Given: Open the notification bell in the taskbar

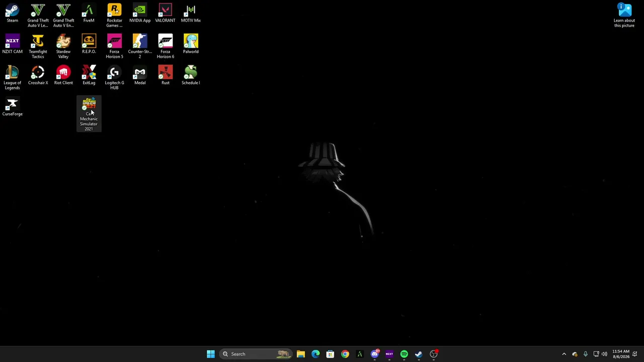Looking at the screenshot, I should click(635, 354).
